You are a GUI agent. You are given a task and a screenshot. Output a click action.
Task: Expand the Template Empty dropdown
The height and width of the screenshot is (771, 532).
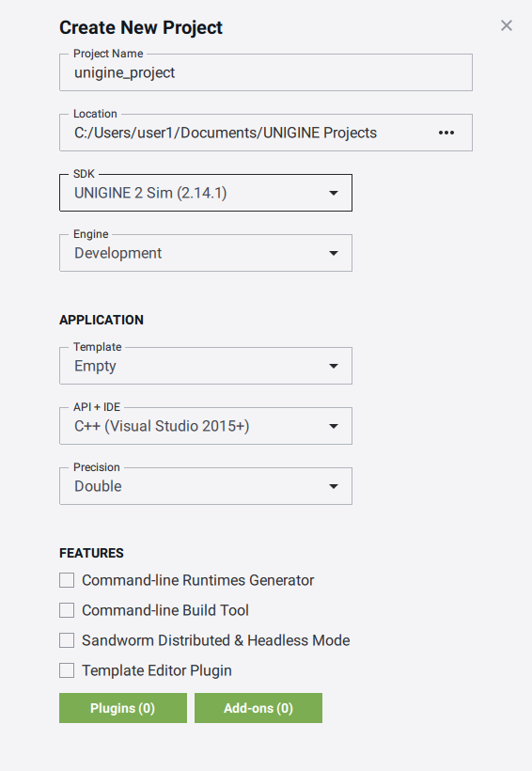tap(206, 366)
